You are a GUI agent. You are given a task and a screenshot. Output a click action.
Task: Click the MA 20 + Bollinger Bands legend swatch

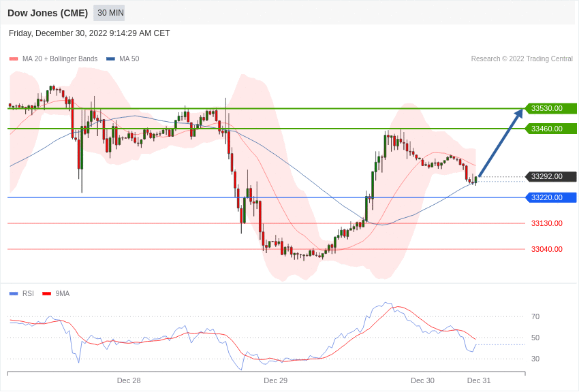click(14, 59)
